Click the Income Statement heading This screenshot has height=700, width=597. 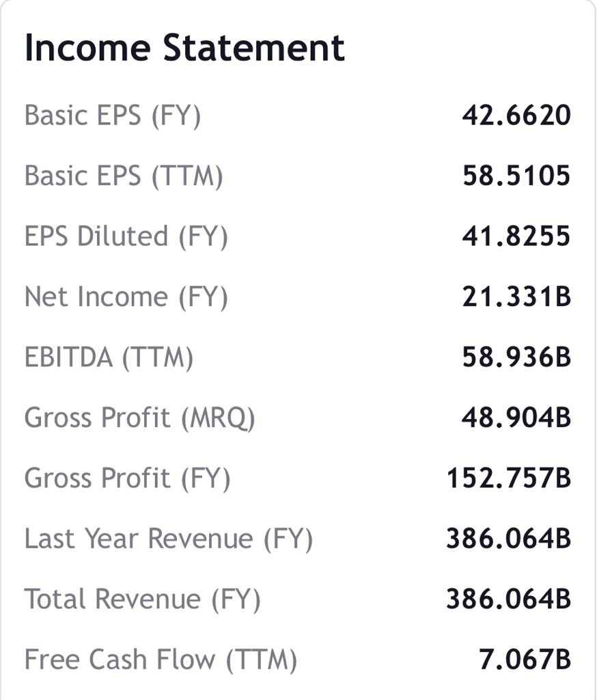pyautogui.click(x=184, y=48)
